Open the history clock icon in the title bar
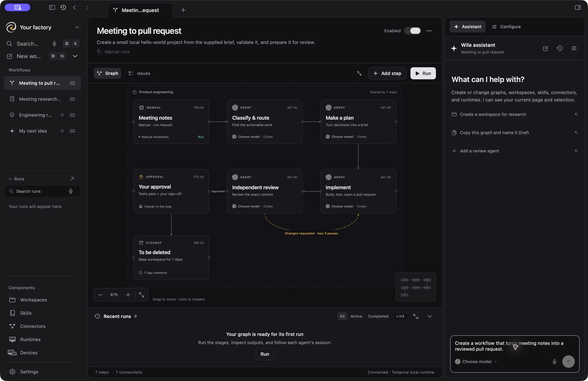This screenshot has height=381, width=588. [x=63, y=7]
